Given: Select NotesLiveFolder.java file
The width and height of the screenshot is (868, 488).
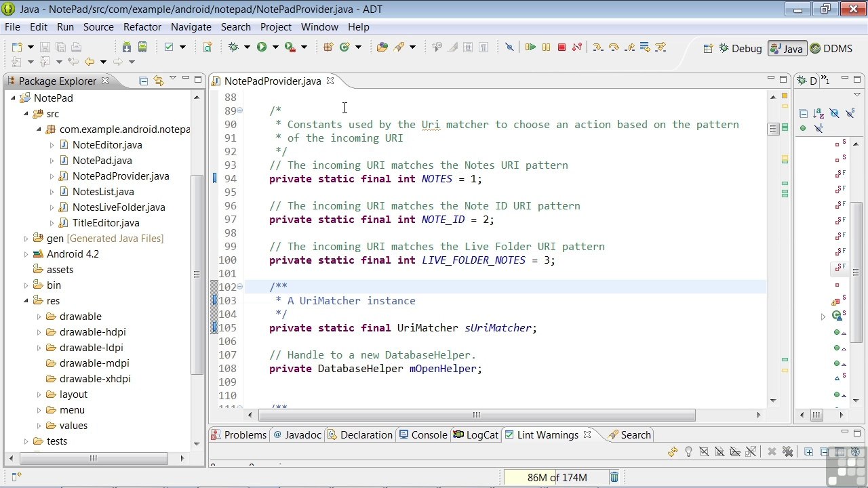Looking at the screenshot, I should pyautogui.click(x=119, y=207).
